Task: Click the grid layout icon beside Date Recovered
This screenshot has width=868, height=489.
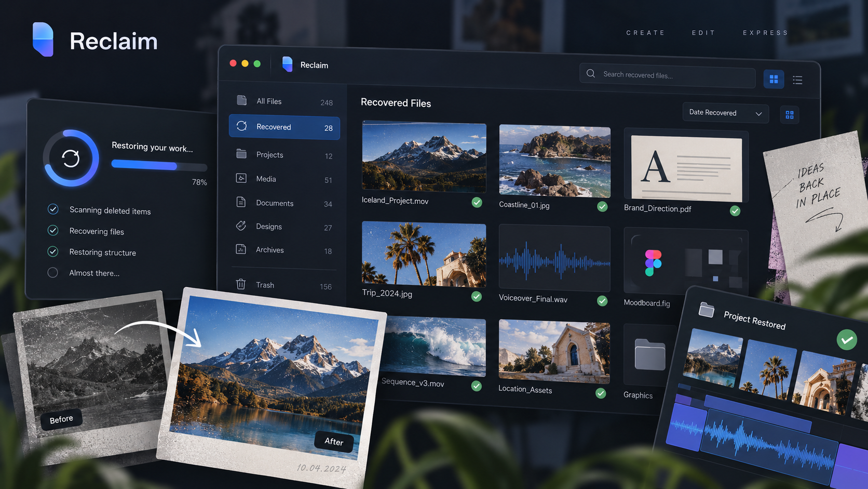Action: [790, 115]
